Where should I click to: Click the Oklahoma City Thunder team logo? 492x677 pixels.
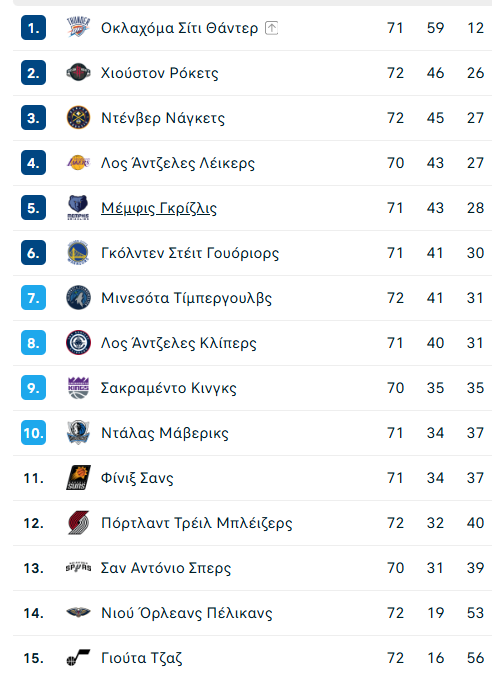[x=78, y=28]
